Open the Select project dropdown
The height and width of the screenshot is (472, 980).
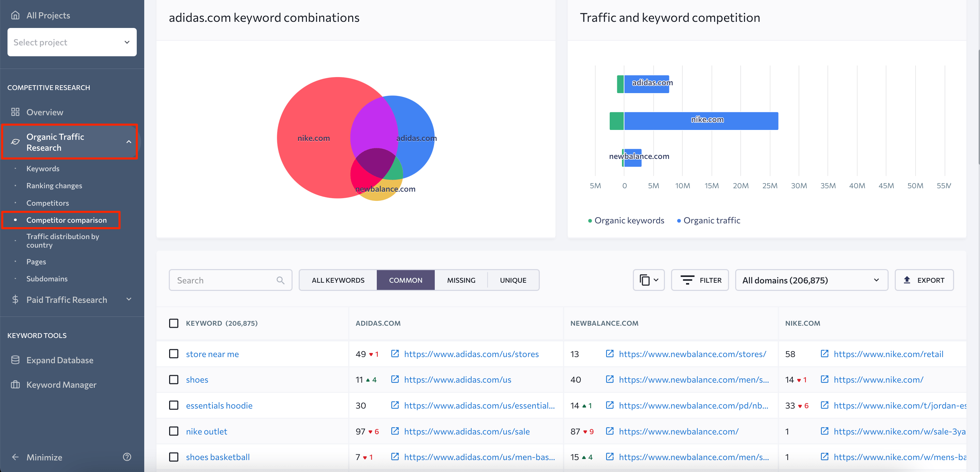pyautogui.click(x=72, y=42)
